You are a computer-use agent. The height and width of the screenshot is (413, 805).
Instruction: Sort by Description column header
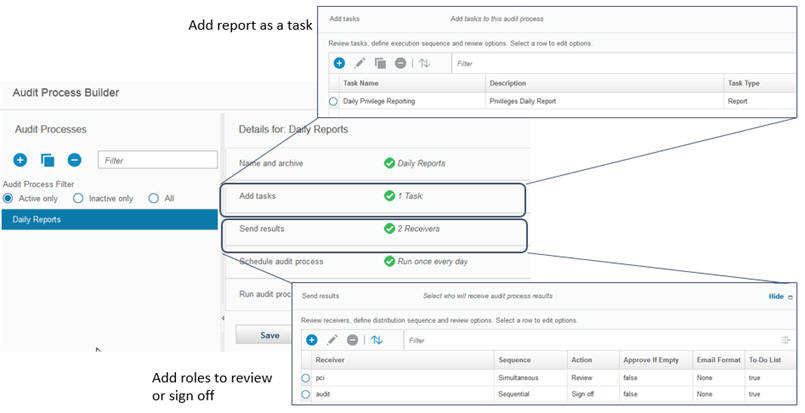(x=604, y=83)
